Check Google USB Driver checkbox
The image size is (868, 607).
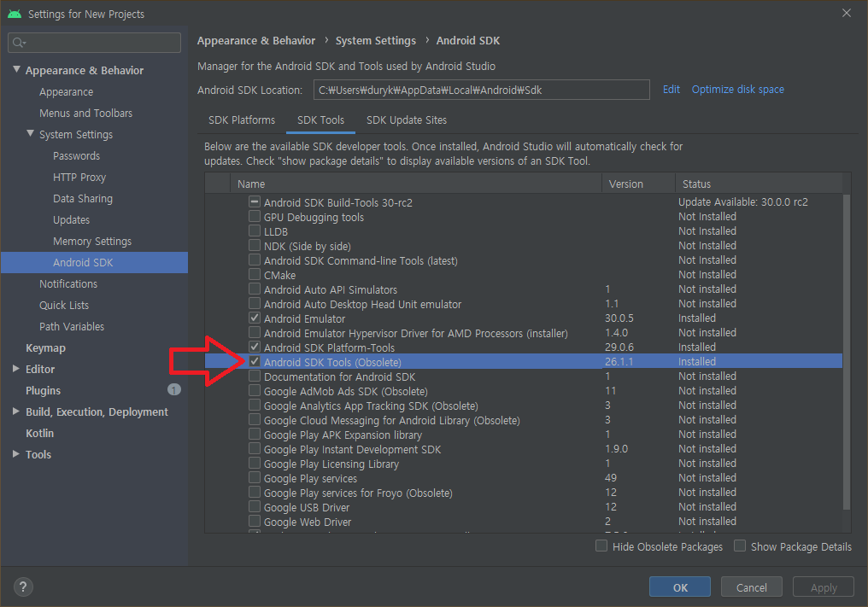click(255, 506)
